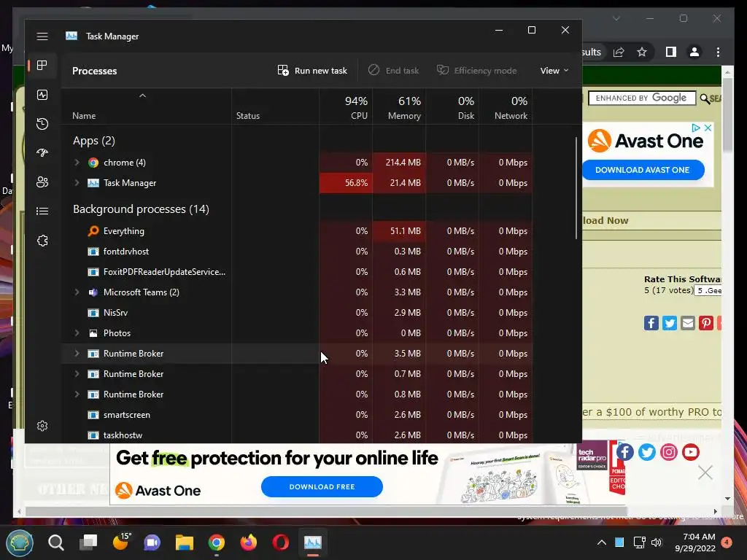Viewport: 747px width, 560px height.
Task: Open YouTube icon in page footer
Action: pos(690,452)
